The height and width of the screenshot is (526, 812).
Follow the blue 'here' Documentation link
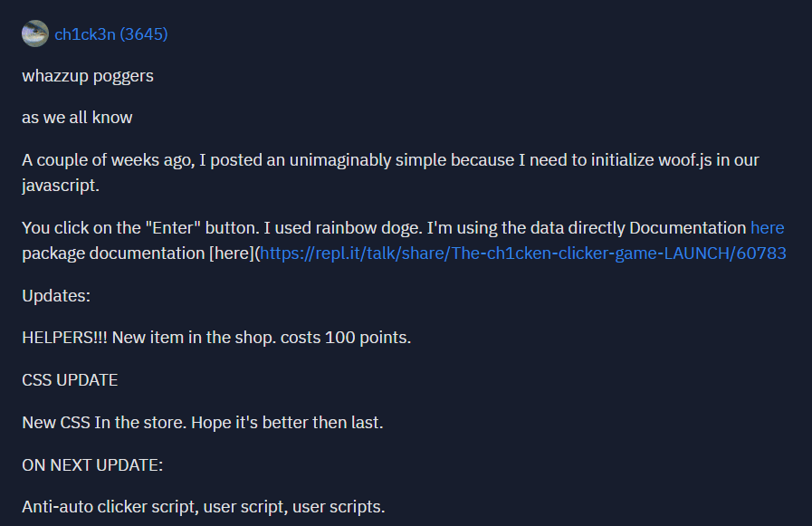pyautogui.click(x=767, y=228)
